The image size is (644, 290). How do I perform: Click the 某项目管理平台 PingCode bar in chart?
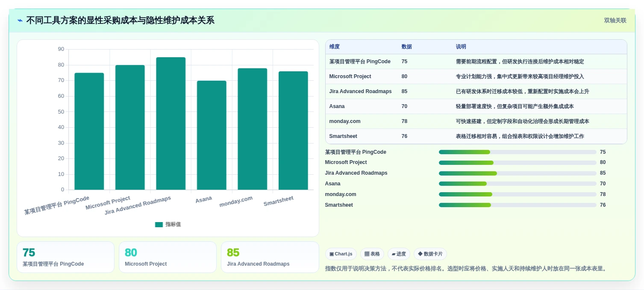(89, 131)
